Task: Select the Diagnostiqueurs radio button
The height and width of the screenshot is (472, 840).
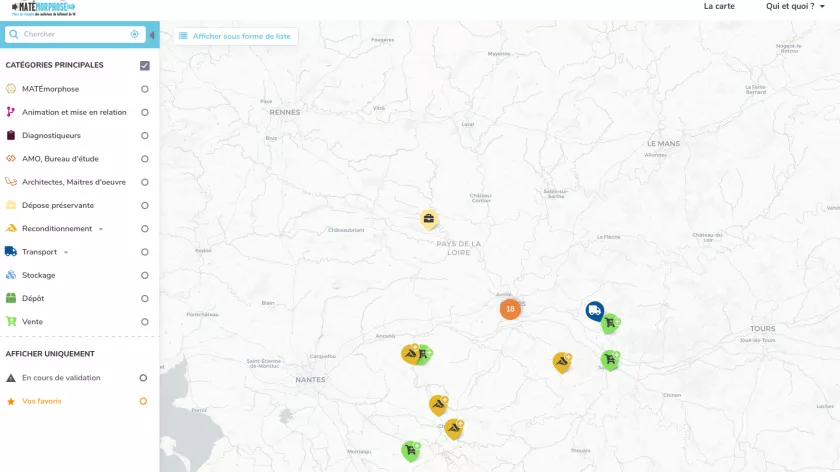Action: tap(145, 136)
